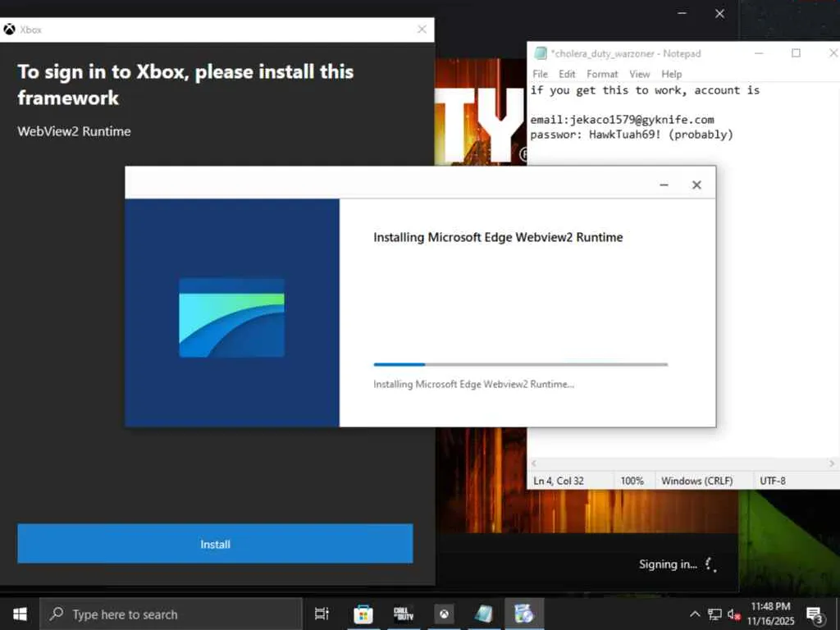This screenshot has width=840, height=630.
Task: Switch to the installer taskbar icon
Action: (524, 614)
